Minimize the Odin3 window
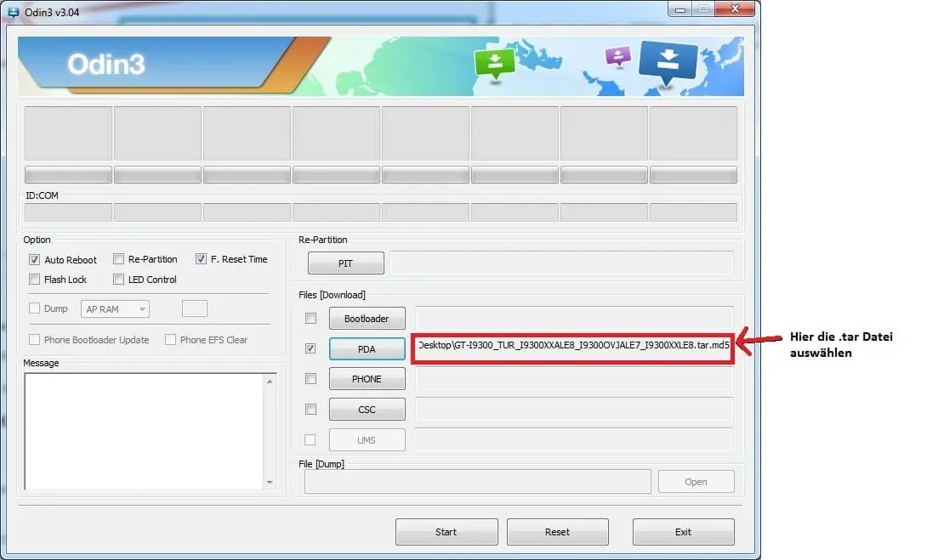The height and width of the screenshot is (560, 944). (680, 9)
